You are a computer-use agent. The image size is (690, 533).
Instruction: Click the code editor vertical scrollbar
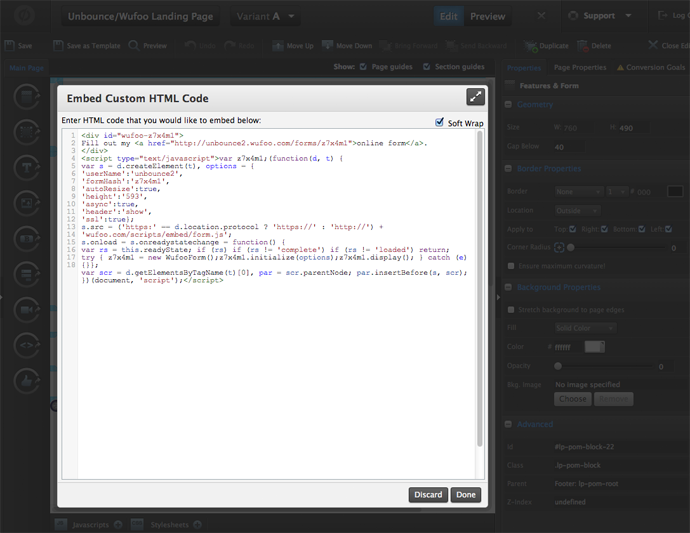click(x=480, y=288)
